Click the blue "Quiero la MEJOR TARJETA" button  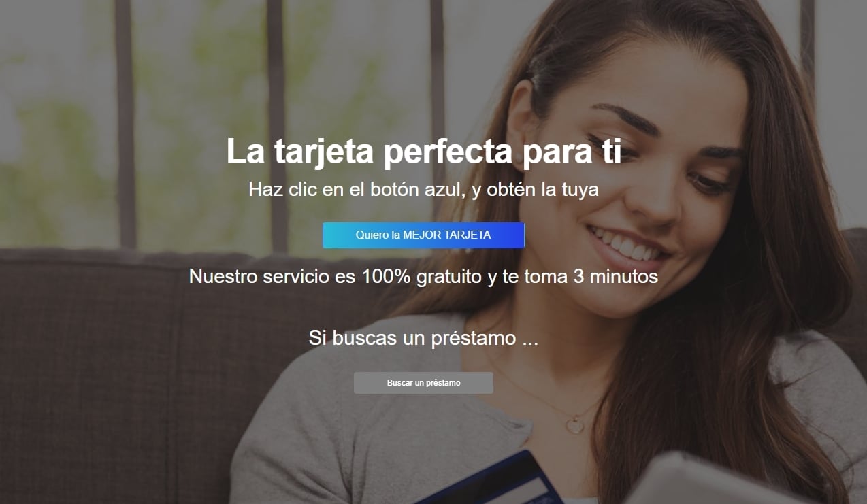[423, 235]
